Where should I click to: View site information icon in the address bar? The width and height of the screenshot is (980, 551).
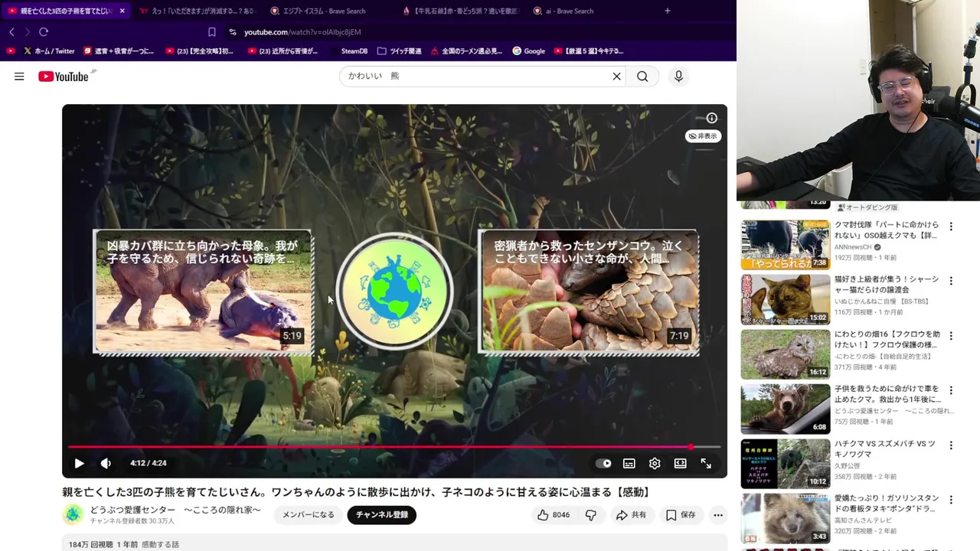coord(232,32)
